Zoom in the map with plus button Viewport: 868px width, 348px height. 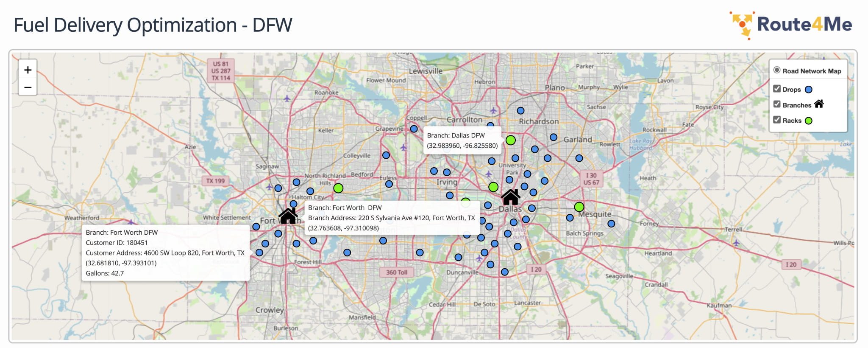(28, 70)
